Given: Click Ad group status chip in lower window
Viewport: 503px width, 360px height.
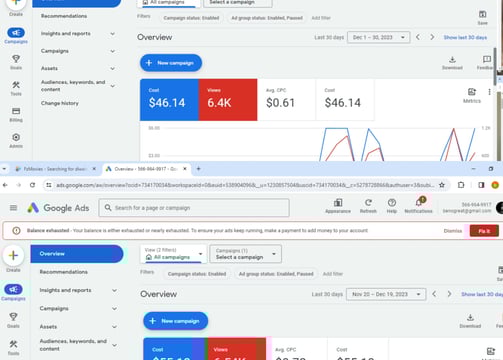Looking at the screenshot, I should pyautogui.click(x=276, y=274).
